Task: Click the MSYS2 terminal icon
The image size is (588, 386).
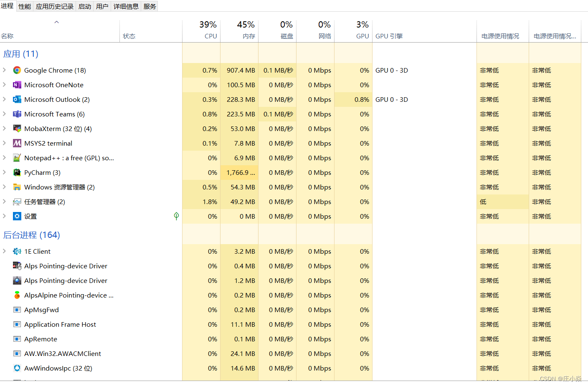Action: tap(17, 143)
